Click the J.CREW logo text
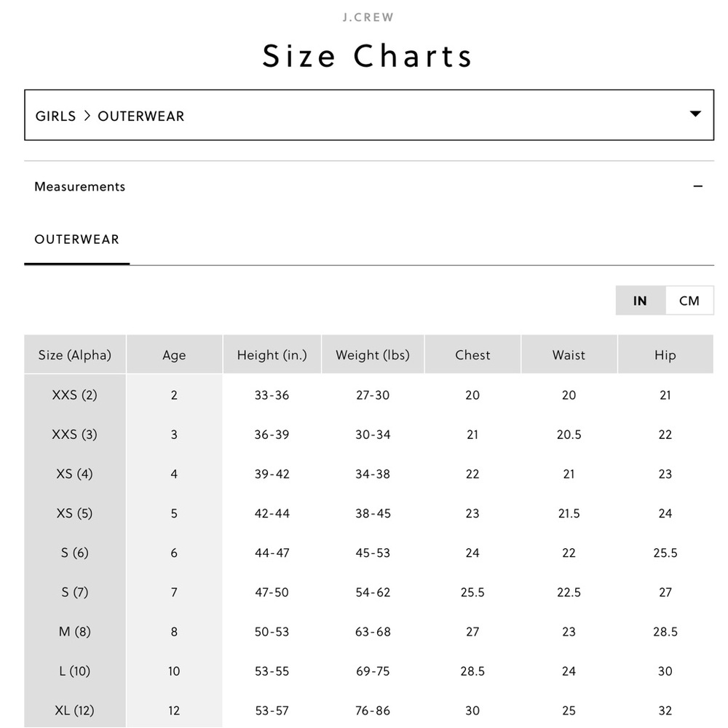Viewport: 728px width, 728px height. pos(368,17)
